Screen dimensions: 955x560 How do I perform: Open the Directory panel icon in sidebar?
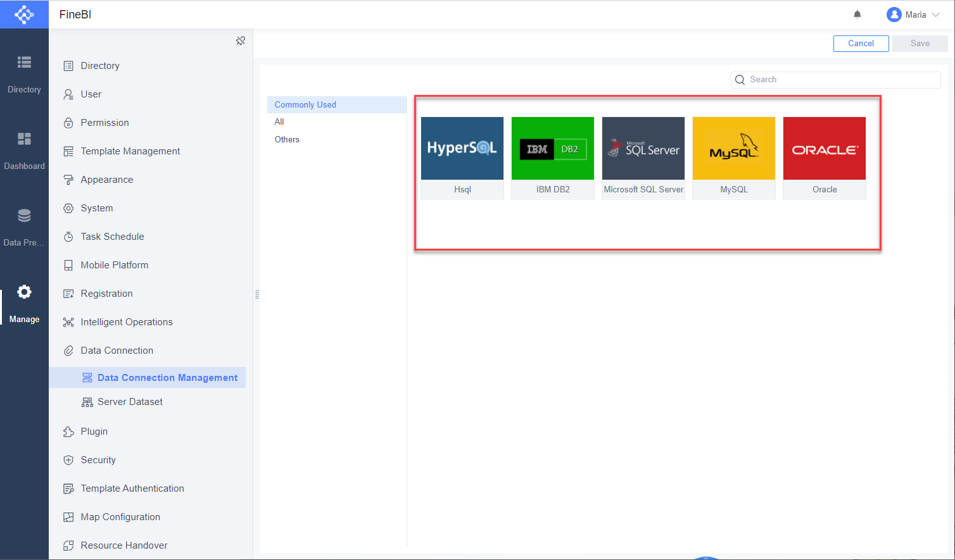point(24,62)
